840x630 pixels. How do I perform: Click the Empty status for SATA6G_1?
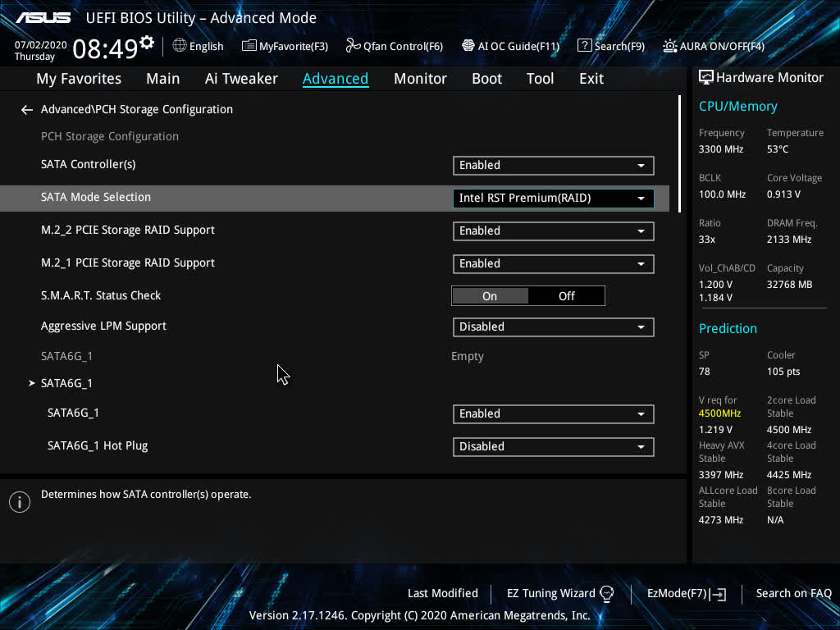tap(467, 357)
